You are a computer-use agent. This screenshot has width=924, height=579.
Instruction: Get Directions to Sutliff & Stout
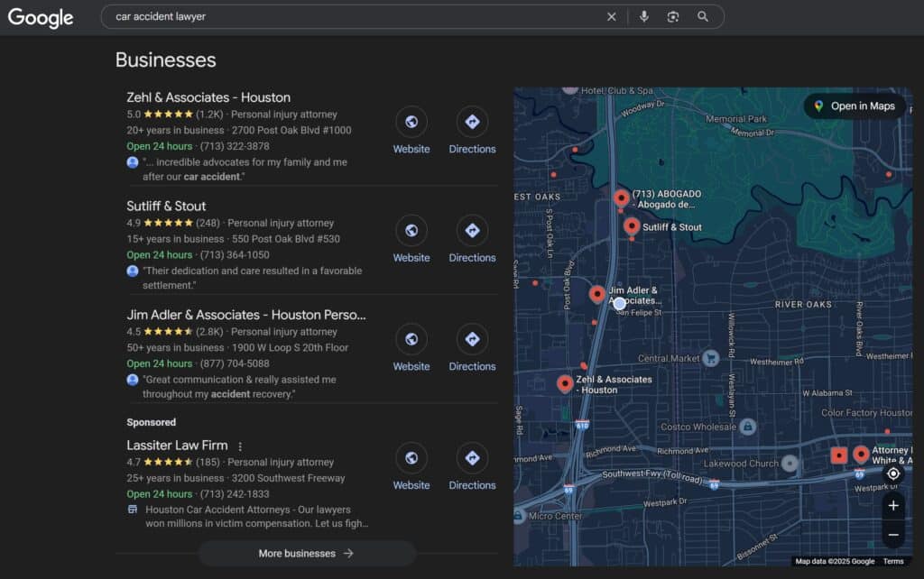pyautogui.click(x=472, y=230)
